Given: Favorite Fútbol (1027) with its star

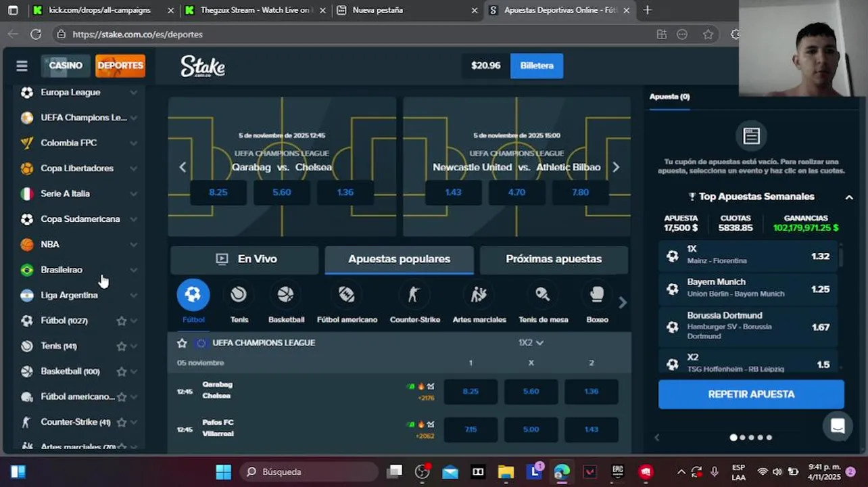Looking at the screenshot, I should pos(122,321).
